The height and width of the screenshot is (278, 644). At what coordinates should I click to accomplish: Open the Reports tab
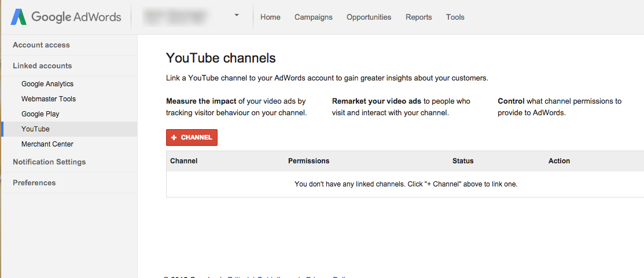(x=418, y=17)
